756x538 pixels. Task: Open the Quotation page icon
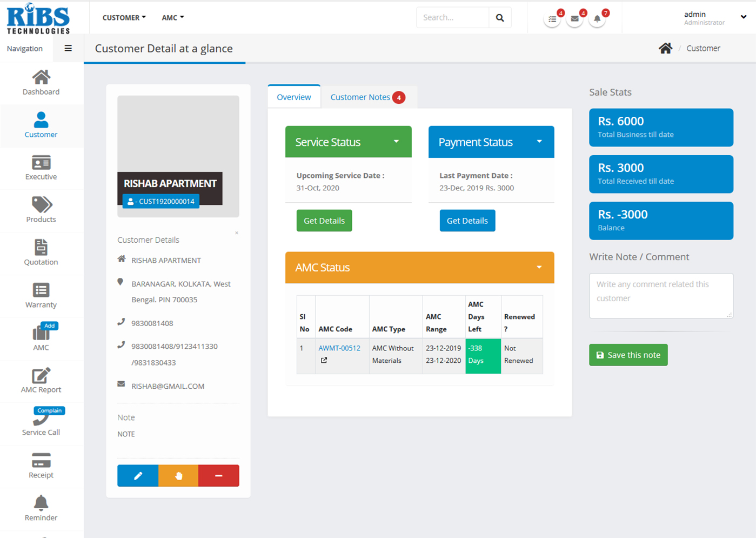(41, 248)
